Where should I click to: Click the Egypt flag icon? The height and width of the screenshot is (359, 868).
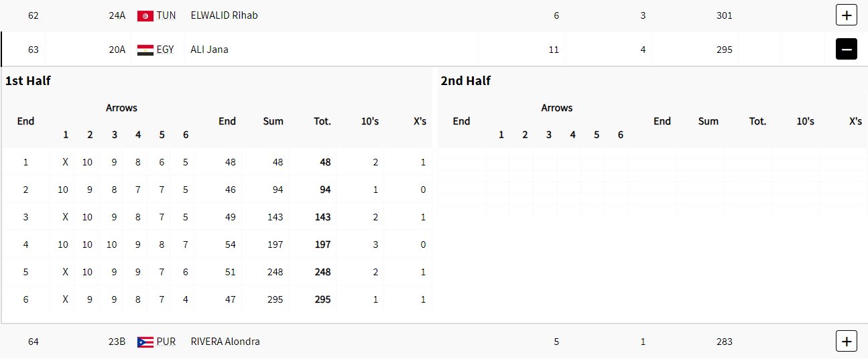[x=145, y=50]
